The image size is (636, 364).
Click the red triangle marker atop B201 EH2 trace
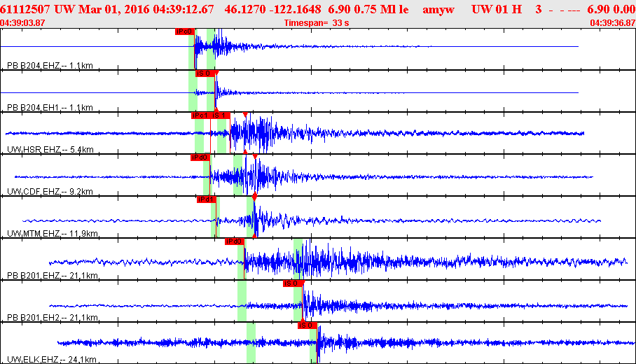[302, 283]
